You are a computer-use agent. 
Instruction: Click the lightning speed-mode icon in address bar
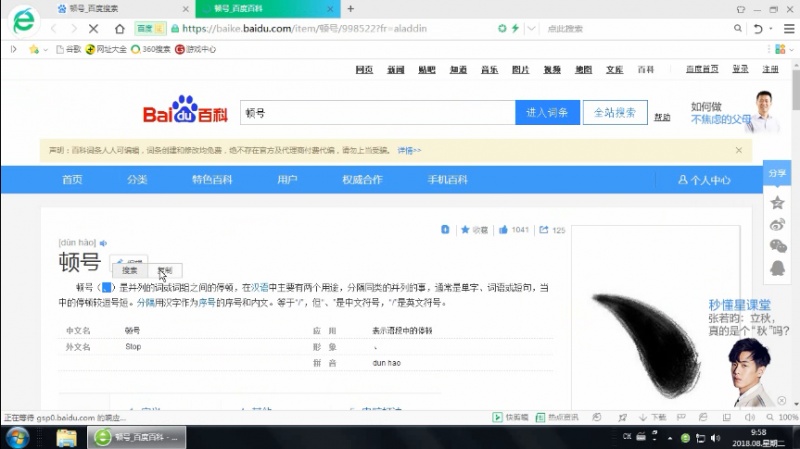click(x=515, y=29)
